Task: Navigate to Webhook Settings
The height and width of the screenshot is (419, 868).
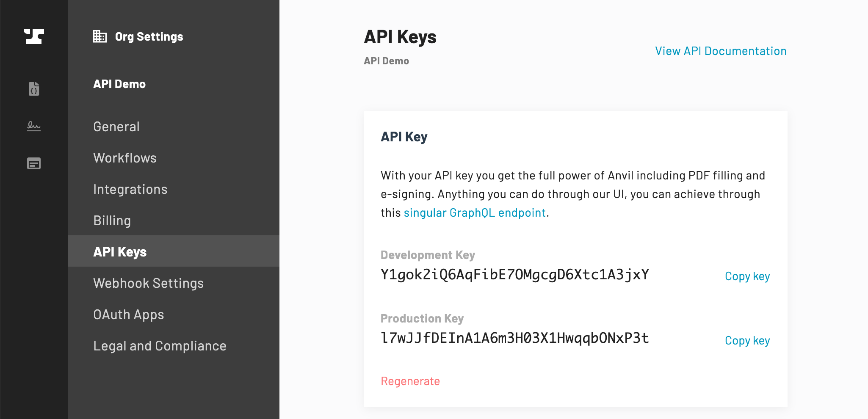Action: click(x=149, y=283)
